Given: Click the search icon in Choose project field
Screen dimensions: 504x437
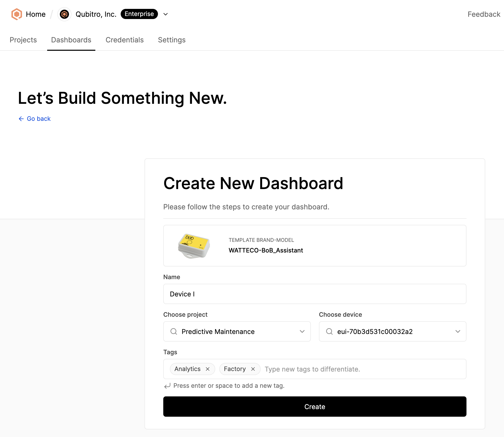Looking at the screenshot, I should 174,331.
